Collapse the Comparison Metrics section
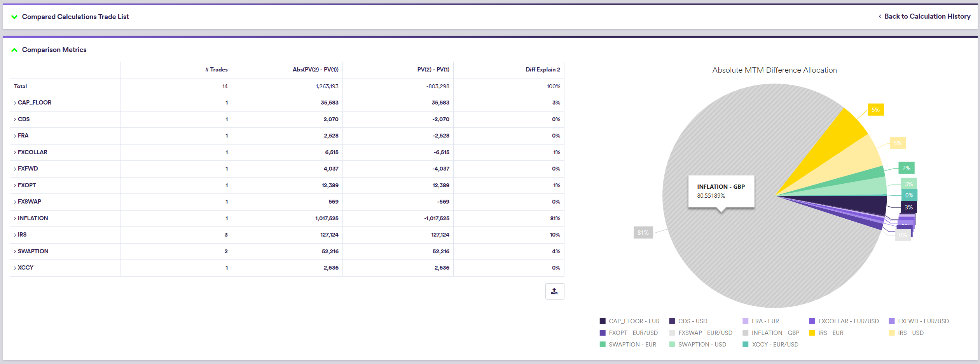 tap(14, 50)
